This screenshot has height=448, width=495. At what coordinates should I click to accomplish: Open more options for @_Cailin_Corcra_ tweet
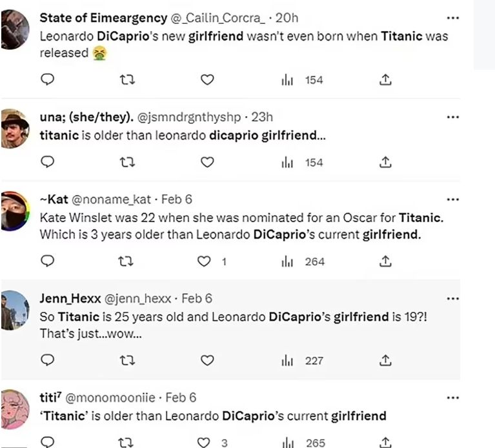coord(453,17)
